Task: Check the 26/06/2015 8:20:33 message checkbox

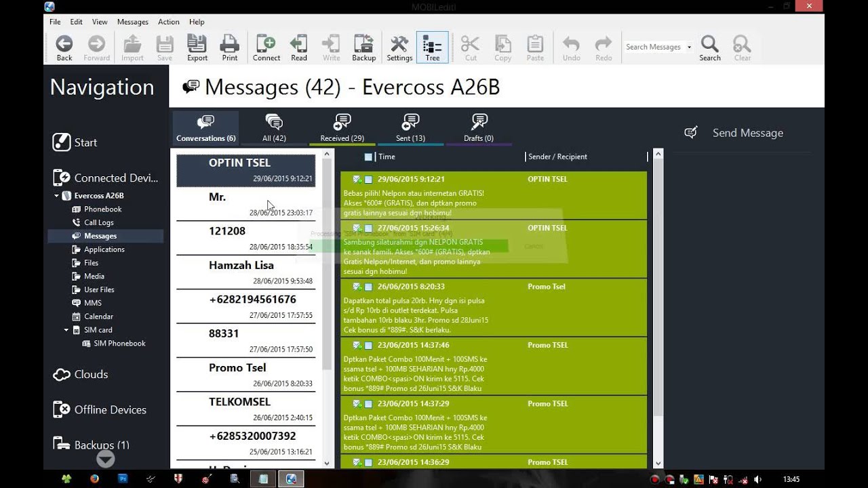Action: 368,287
